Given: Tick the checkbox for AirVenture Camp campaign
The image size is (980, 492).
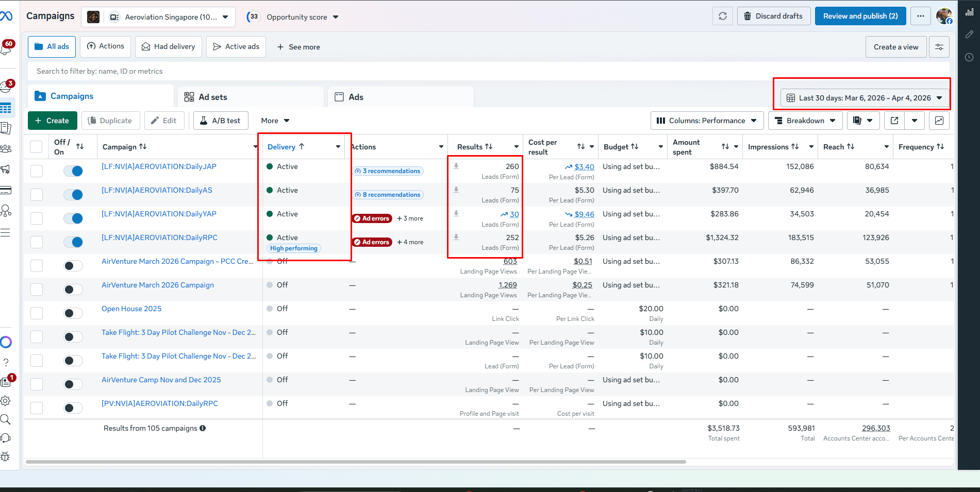Looking at the screenshot, I should pyautogui.click(x=37, y=384).
